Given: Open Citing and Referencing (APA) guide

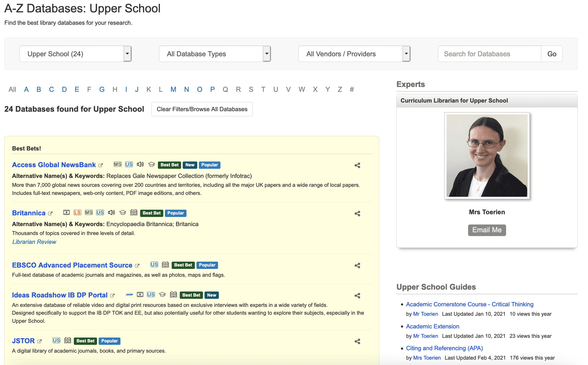Looking at the screenshot, I should (x=444, y=348).
